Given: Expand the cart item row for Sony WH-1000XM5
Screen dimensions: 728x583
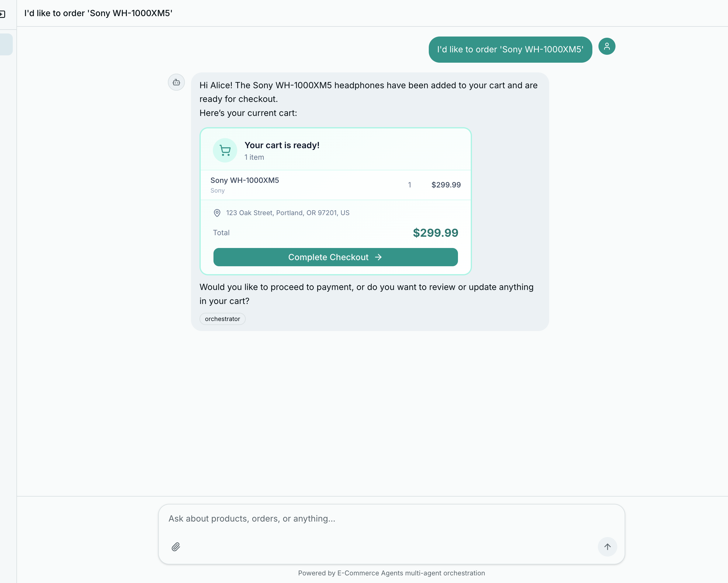Looking at the screenshot, I should coord(335,185).
